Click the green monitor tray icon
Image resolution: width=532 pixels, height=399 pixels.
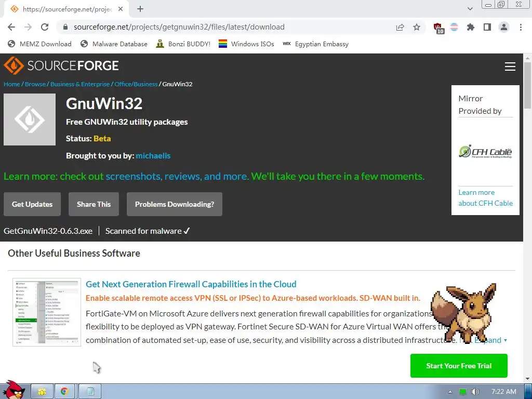coord(463,392)
